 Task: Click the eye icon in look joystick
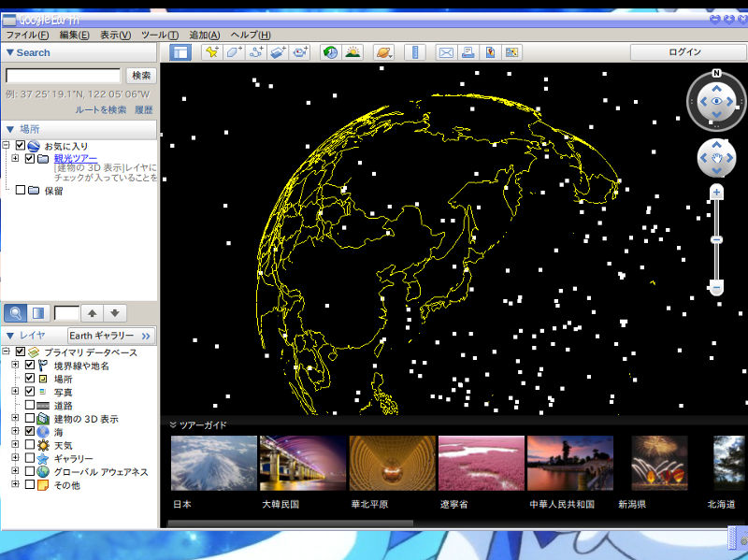point(716,101)
